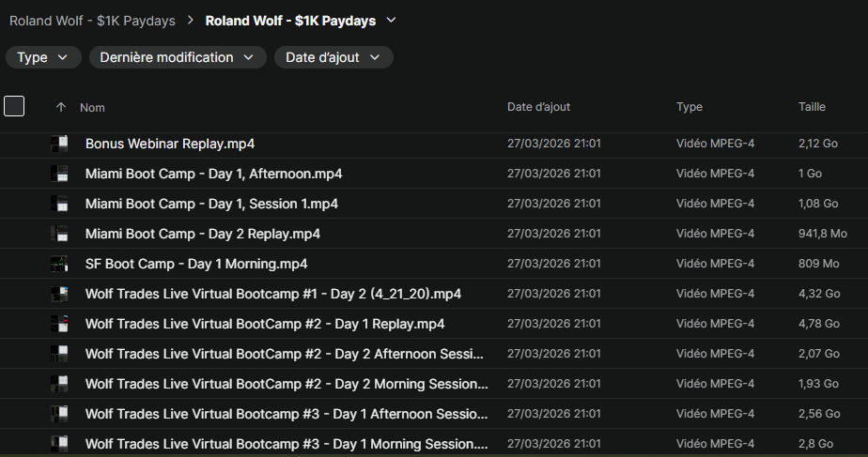
Task: Sort by the Date d'ajout column header
Action: point(538,107)
